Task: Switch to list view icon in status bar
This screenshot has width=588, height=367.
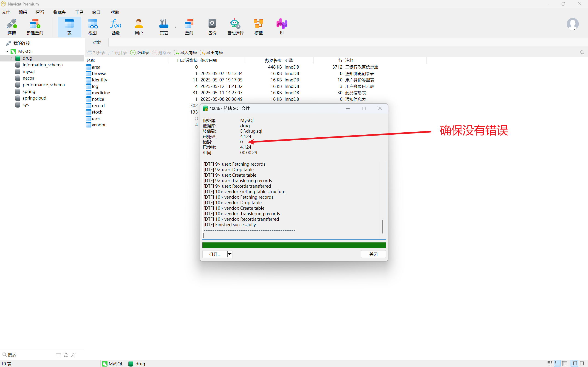Action: point(557,363)
